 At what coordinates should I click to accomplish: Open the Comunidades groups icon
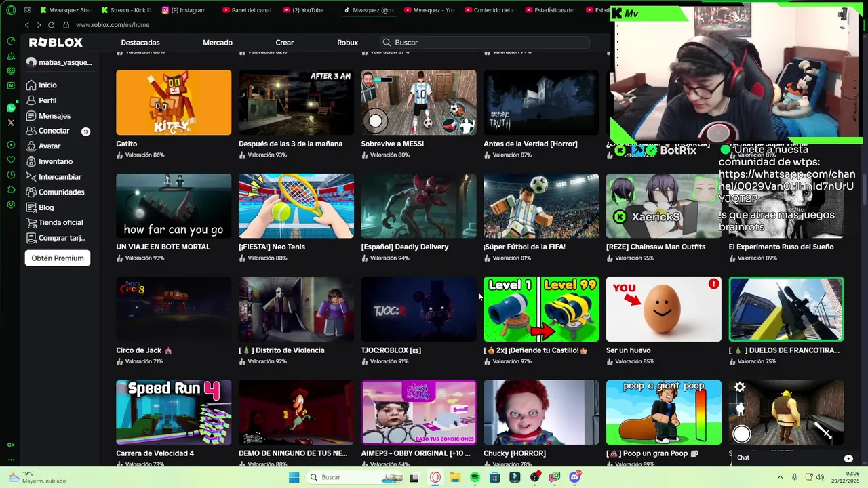pos(31,192)
